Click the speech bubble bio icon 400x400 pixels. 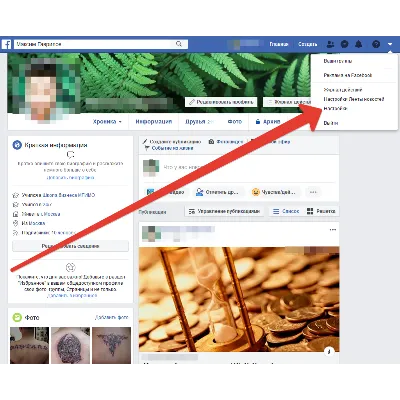[x=70, y=155]
